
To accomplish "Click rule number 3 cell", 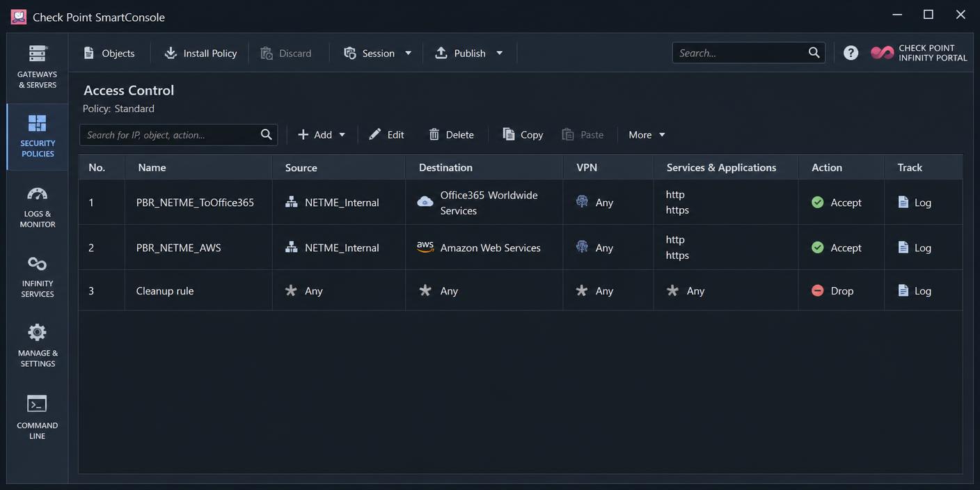I will pos(102,291).
